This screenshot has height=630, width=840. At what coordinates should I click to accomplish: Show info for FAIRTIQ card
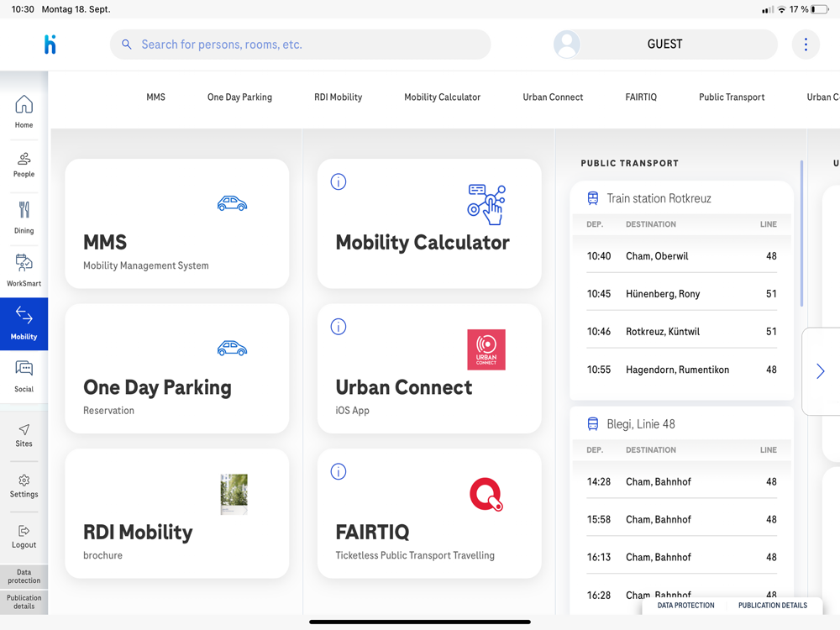(338, 471)
